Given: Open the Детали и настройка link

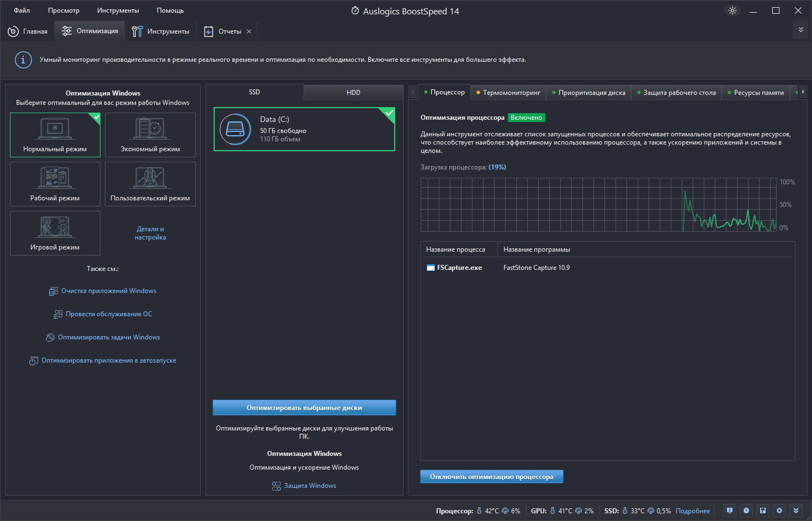Looking at the screenshot, I should point(150,233).
